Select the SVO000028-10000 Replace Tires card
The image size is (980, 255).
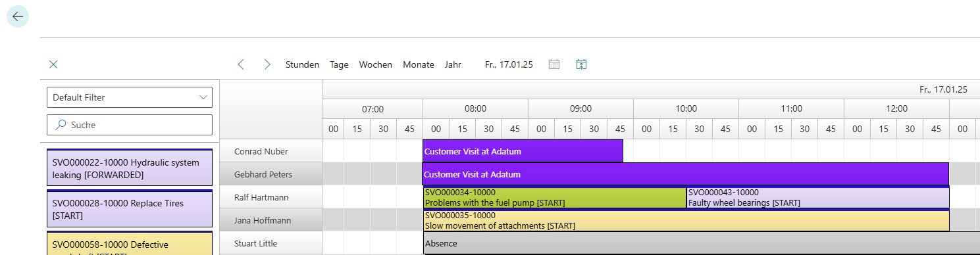(130, 208)
